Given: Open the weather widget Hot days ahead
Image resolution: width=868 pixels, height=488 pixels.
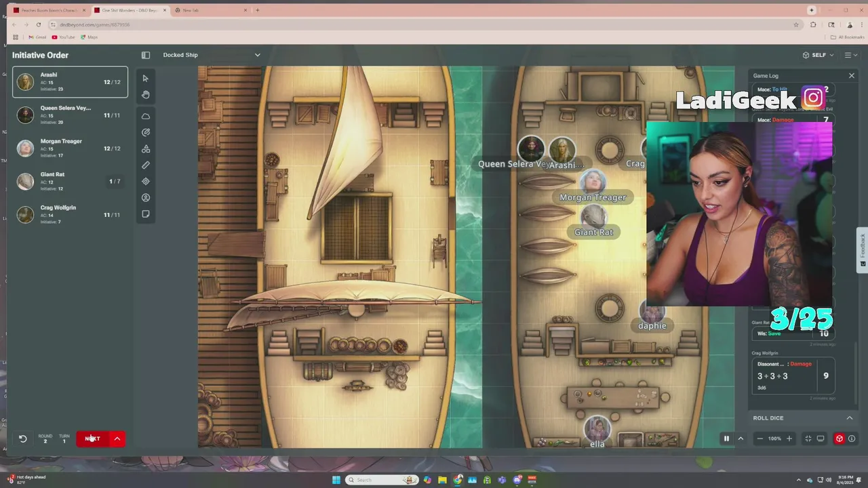Looking at the screenshot, I should coord(27,479).
